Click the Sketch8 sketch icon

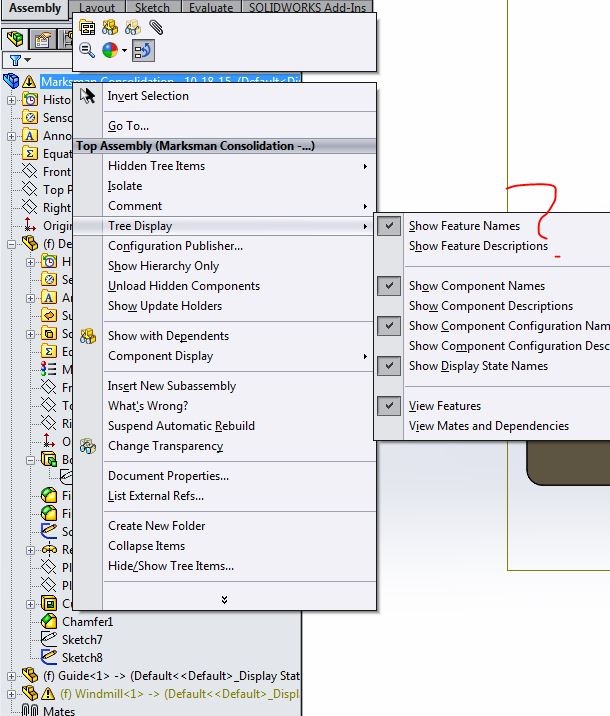pos(48,657)
